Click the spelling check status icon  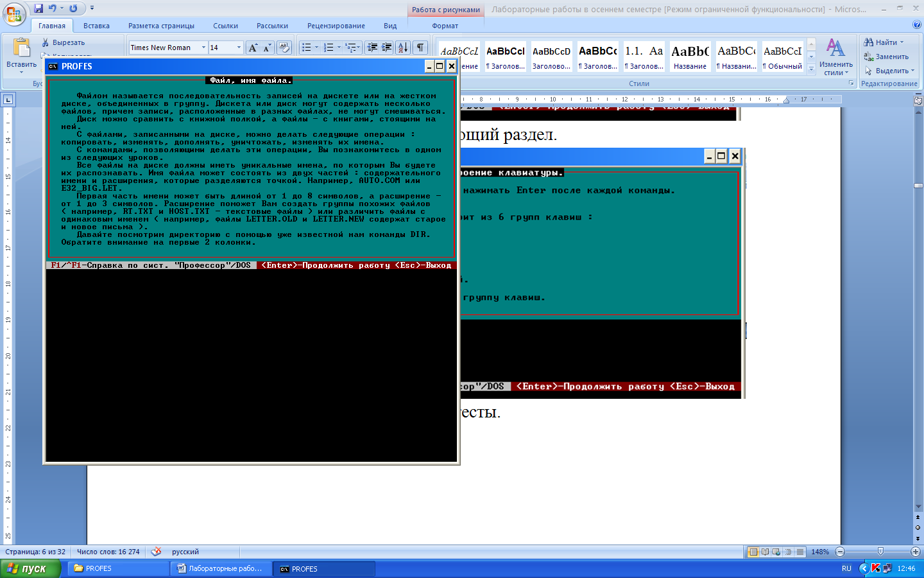(156, 552)
